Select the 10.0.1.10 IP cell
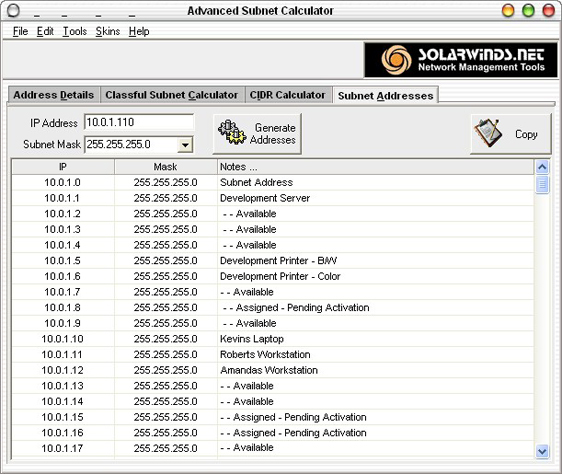This screenshot has height=474, width=562. click(63, 339)
